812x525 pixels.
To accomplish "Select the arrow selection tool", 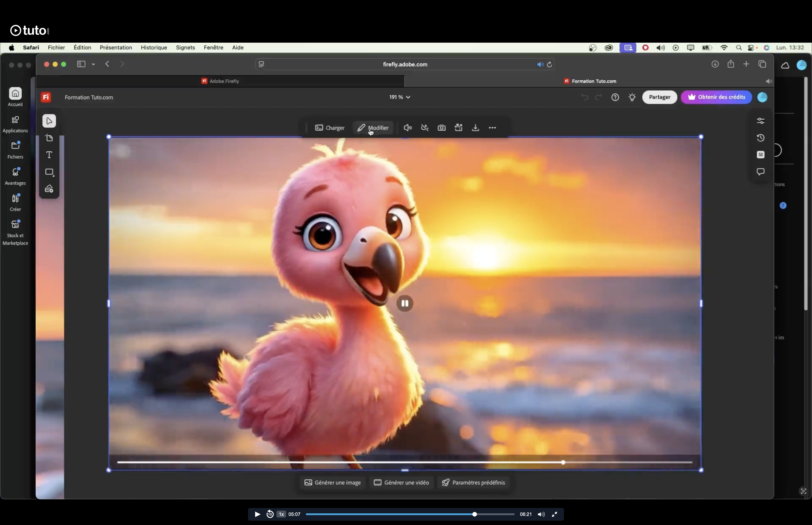I will [49, 121].
